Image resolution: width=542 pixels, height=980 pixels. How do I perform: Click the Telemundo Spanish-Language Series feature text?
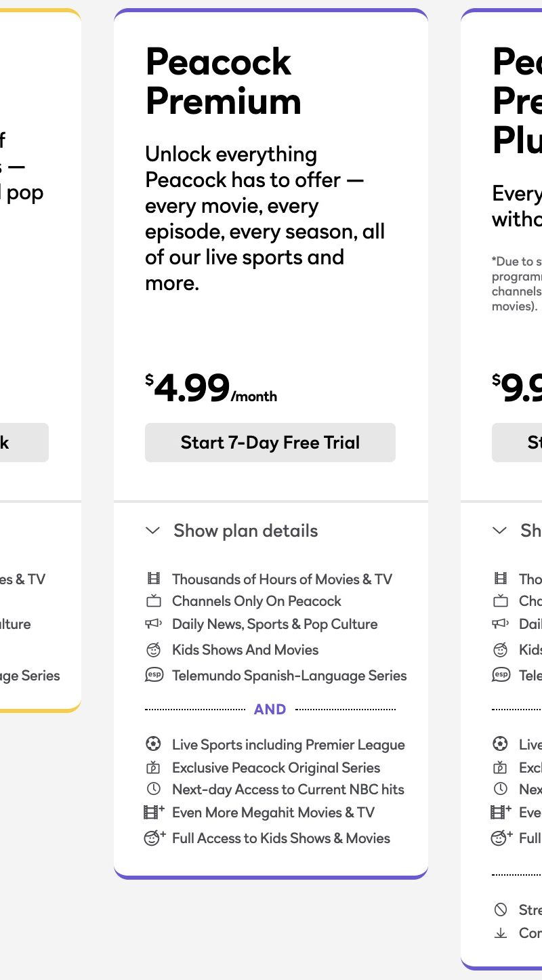click(289, 676)
